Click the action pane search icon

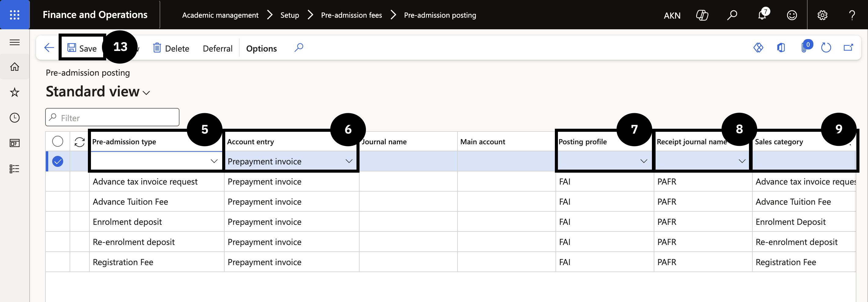click(298, 48)
